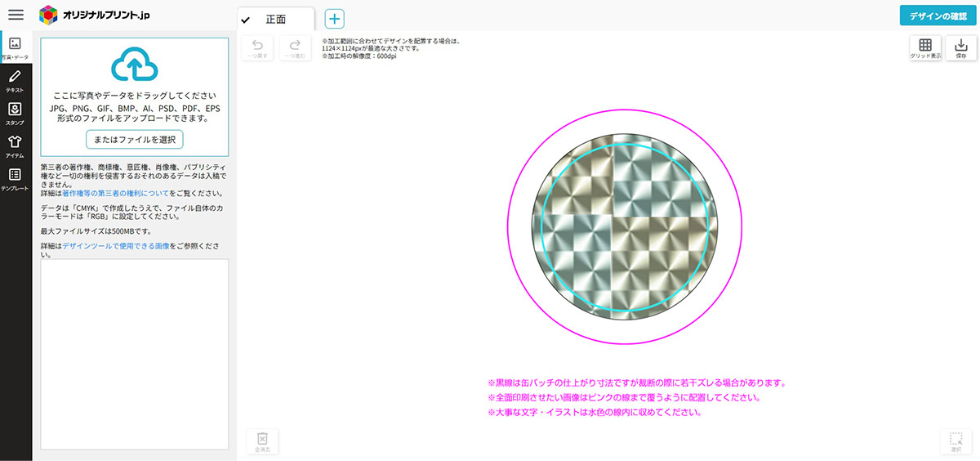Viewport: 980px width, 461px height.
Task: Open the 著作権等の第三者の権利について link
Action: tap(115, 194)
